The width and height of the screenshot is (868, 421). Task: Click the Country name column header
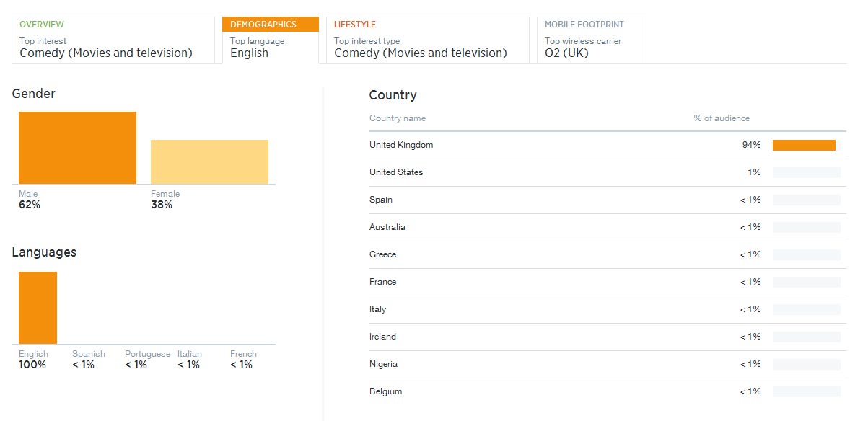tap(398, 118)
